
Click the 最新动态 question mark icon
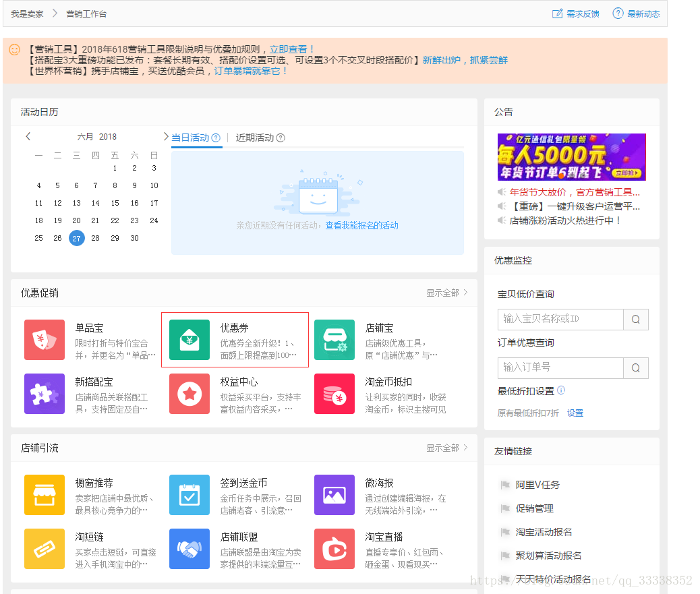click(x=618, y=13)
